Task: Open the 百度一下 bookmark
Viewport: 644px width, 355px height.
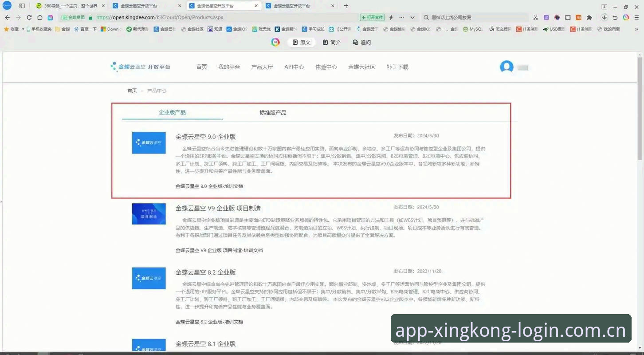Action: click(85, 29)
